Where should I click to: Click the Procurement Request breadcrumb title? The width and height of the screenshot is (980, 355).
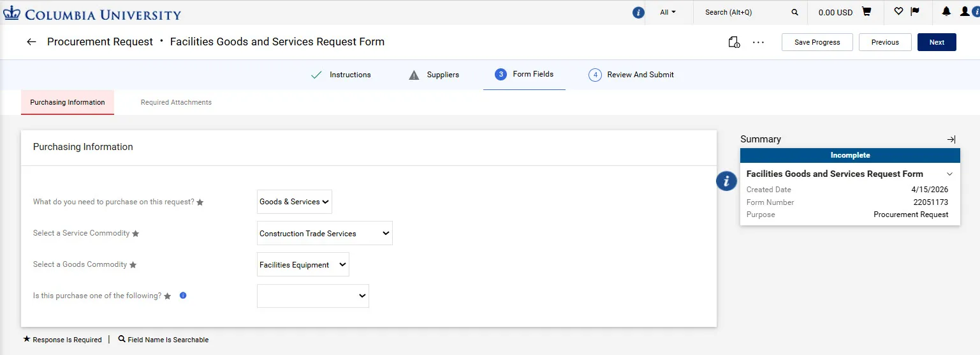pos(100,42)
